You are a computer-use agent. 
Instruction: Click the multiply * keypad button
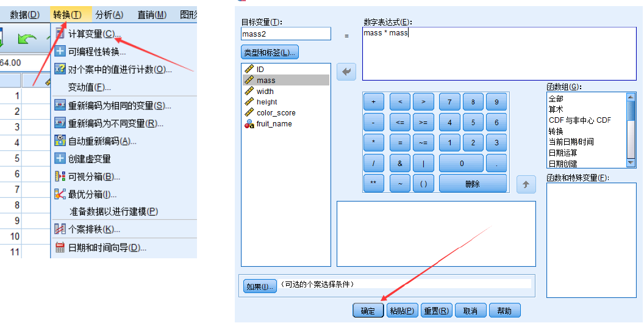[x=374, y=142]
